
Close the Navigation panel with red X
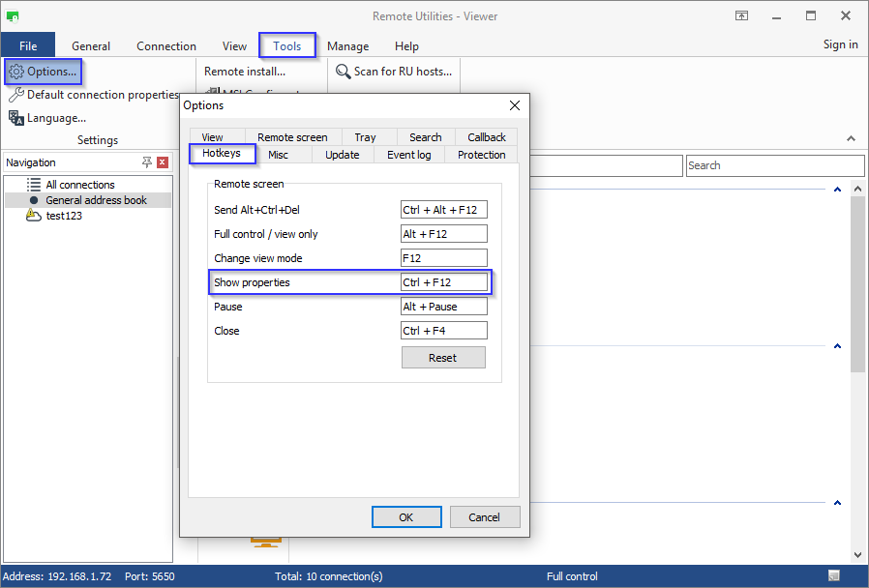pyautogui.click(x=163, y=162)
